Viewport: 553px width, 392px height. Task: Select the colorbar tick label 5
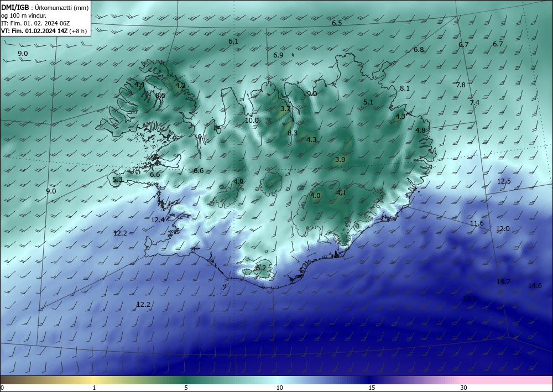point(186,388)
